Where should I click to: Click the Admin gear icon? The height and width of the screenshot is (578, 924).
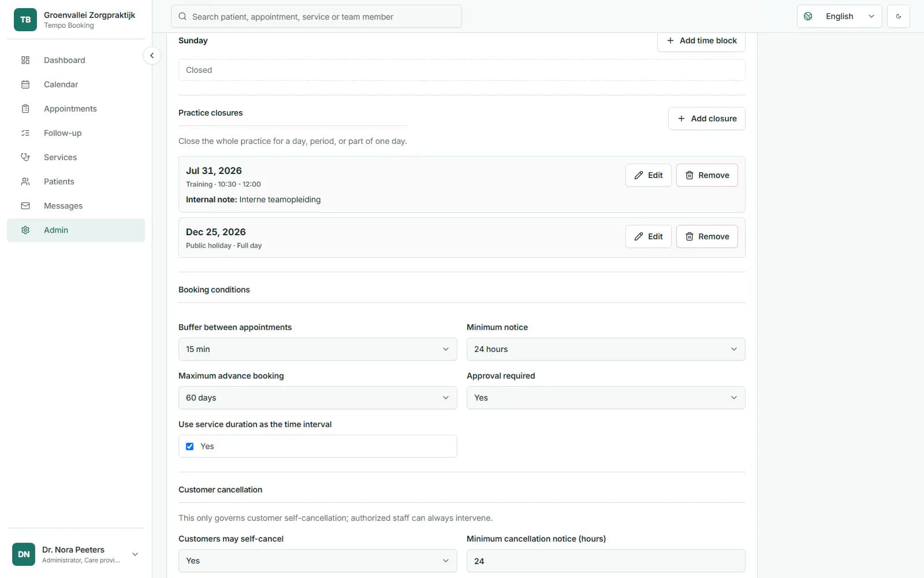[25, 230]
